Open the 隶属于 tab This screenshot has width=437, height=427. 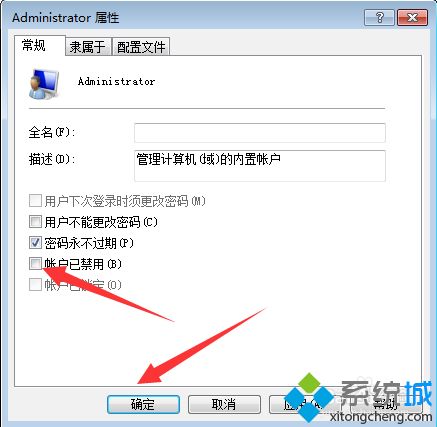pos(88,47)
